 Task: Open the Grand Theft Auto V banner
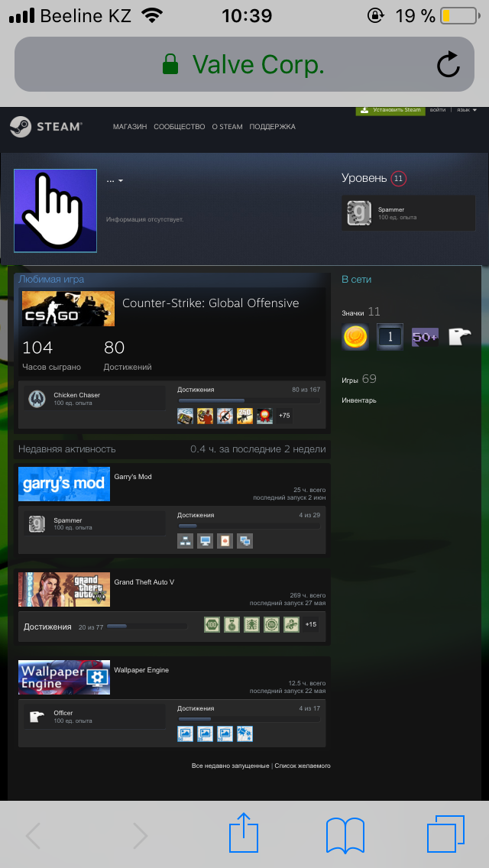click(64, 590)
